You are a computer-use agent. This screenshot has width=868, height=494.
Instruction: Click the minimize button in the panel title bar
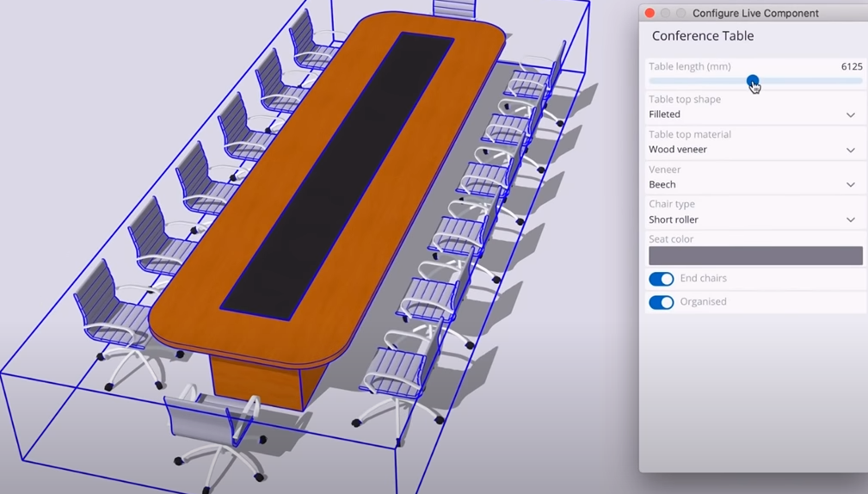(x=665, y=13)
